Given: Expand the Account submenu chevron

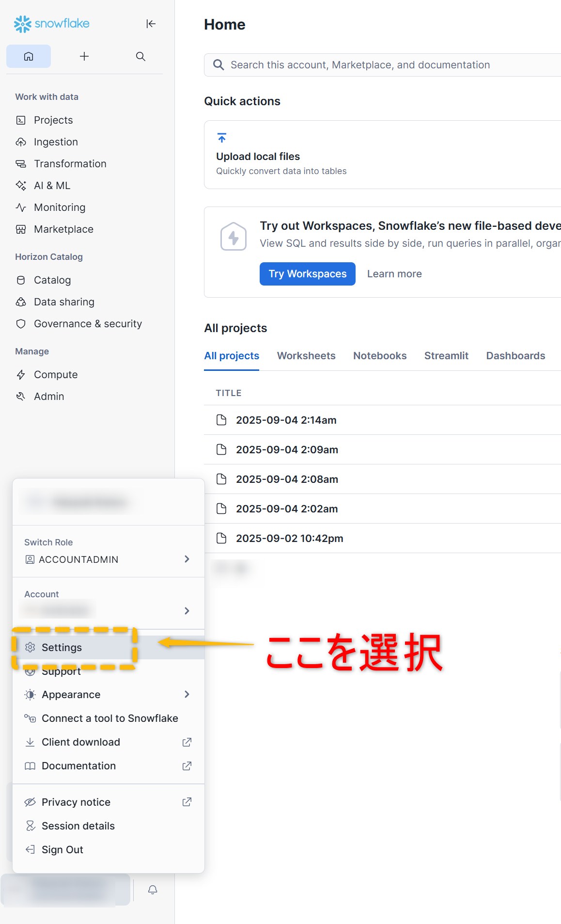Looking at the screenshot, I should point(187,611).
